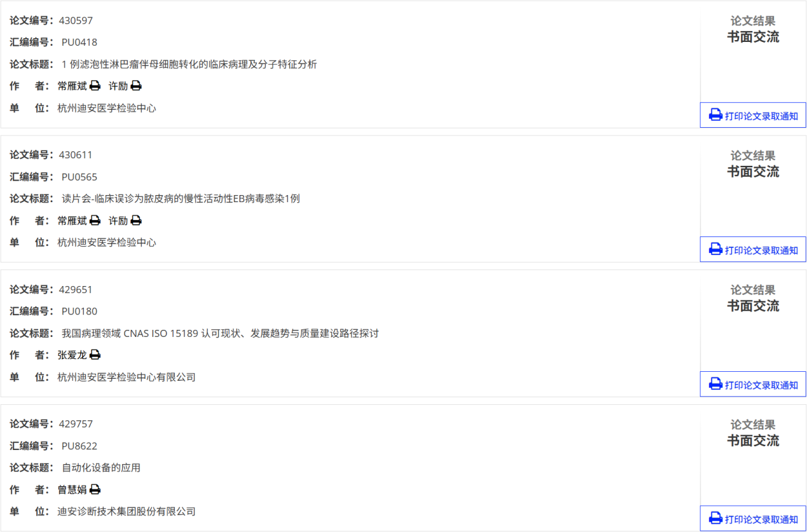This screenshot has height=532, width=807.
Task: Print acceptance notice for paper 430597
Action: (753, 115)
